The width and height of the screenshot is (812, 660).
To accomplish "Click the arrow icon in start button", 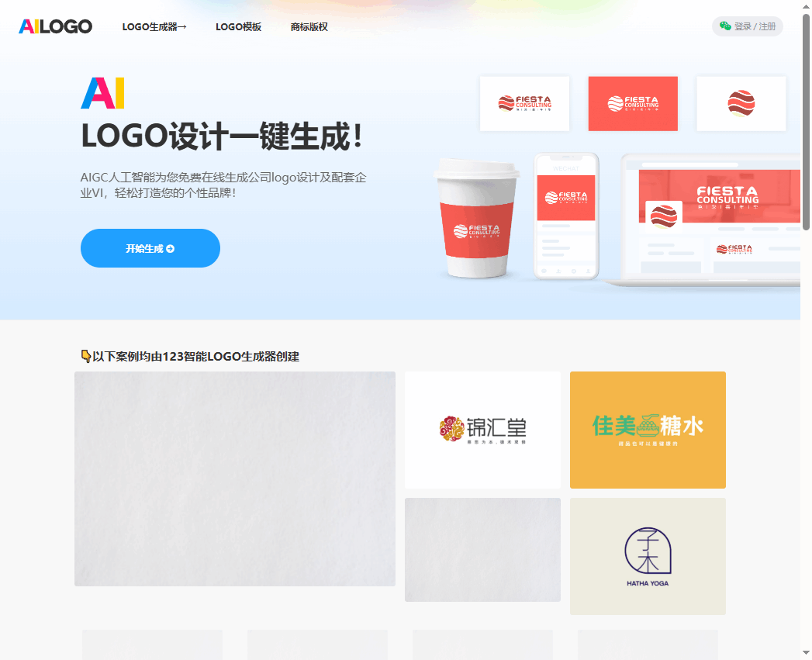I will point(171,249).
